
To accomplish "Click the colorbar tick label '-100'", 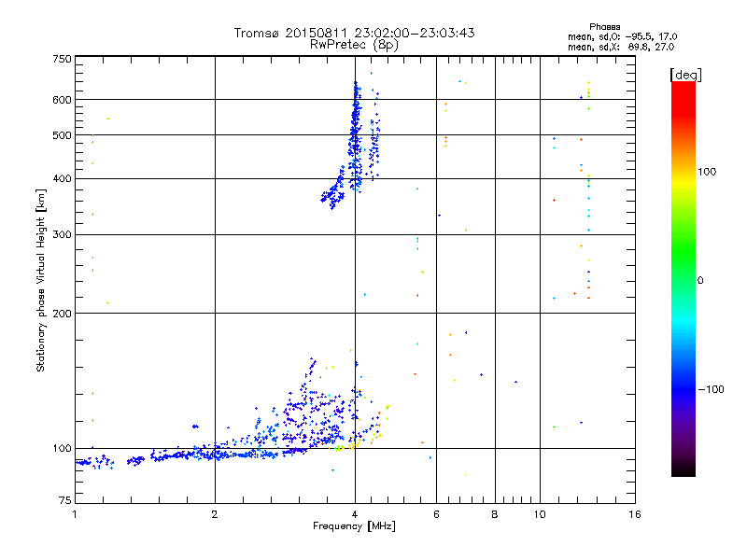I will 711,389.
